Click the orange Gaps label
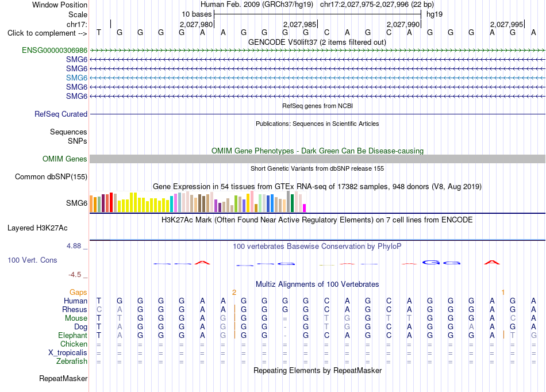This screenshot has height=392, width=546. [x=78, y=293]
